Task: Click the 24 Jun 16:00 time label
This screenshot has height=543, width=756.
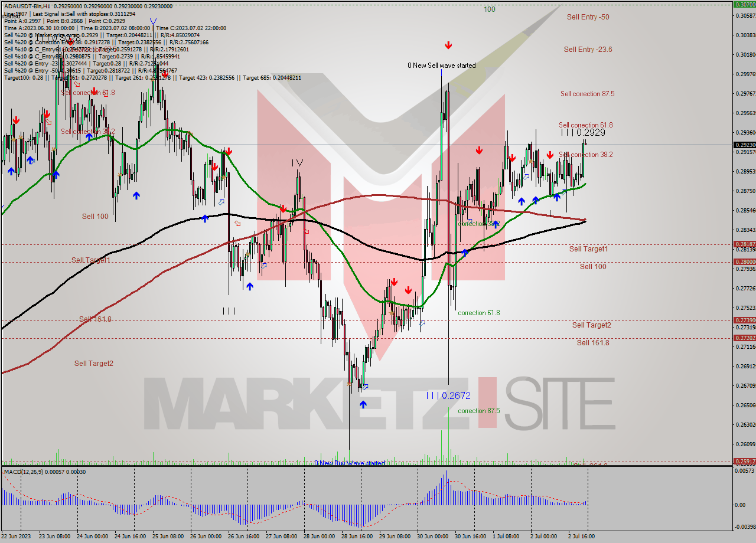Action: (x=131, y=536)
